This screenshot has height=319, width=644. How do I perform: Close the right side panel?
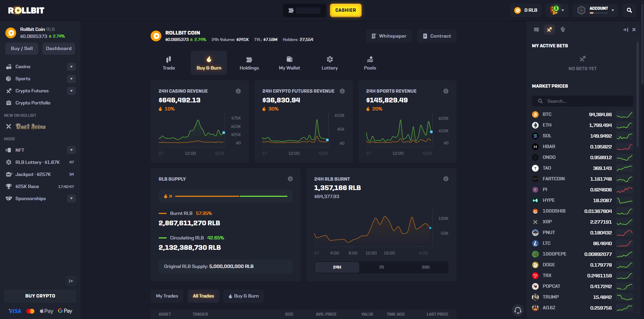tap(634, 30)
